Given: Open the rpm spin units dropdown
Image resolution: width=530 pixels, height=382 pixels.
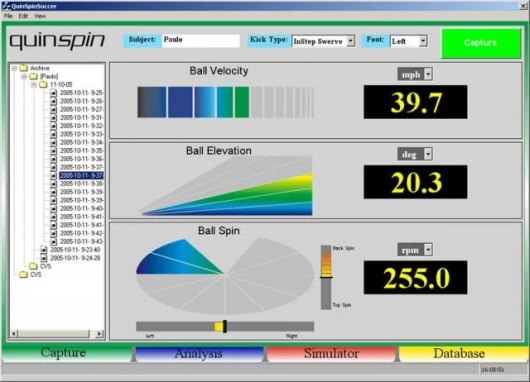Looking at the screenshot, I should pos(428,250).
